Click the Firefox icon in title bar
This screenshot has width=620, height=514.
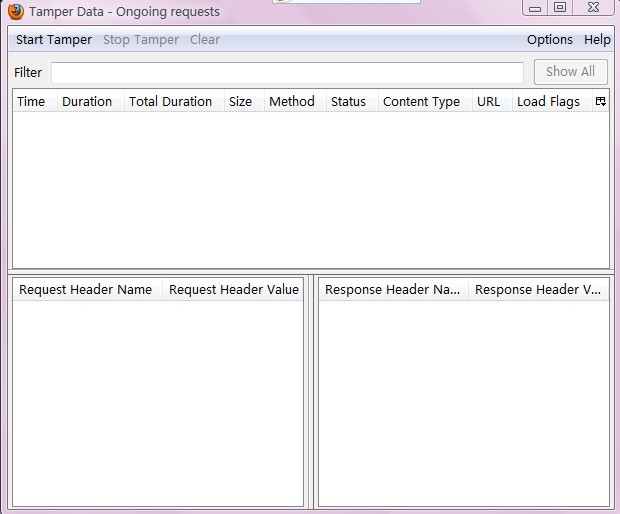tap(16, 12)
